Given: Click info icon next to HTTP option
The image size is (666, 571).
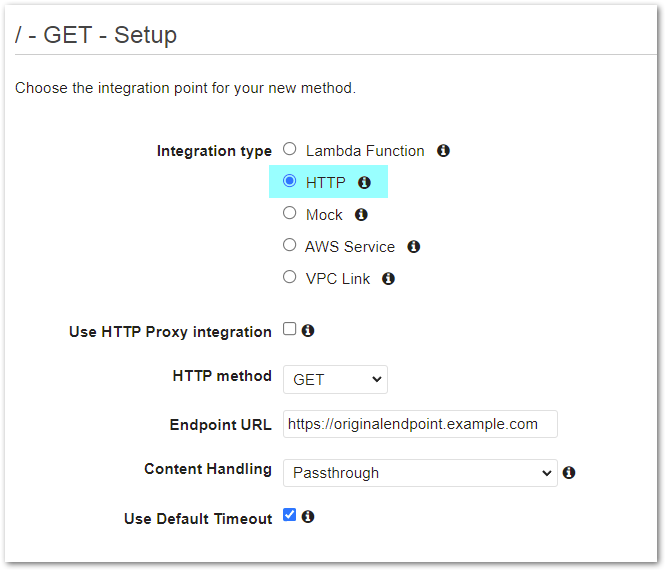Looking at the screenshot, I should click(x=364, y=183).
